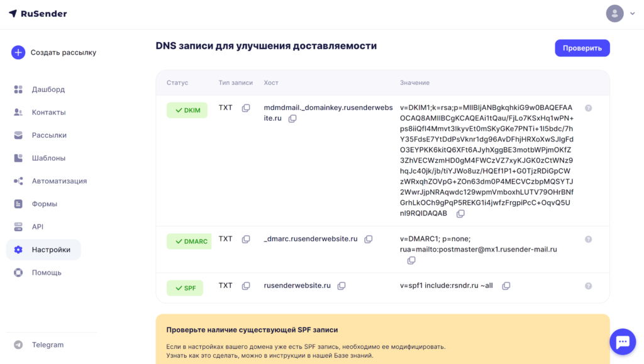Copy TXT record type in DKIM row
The width and height of the screenshot is (644, 364).
[246, 108]
